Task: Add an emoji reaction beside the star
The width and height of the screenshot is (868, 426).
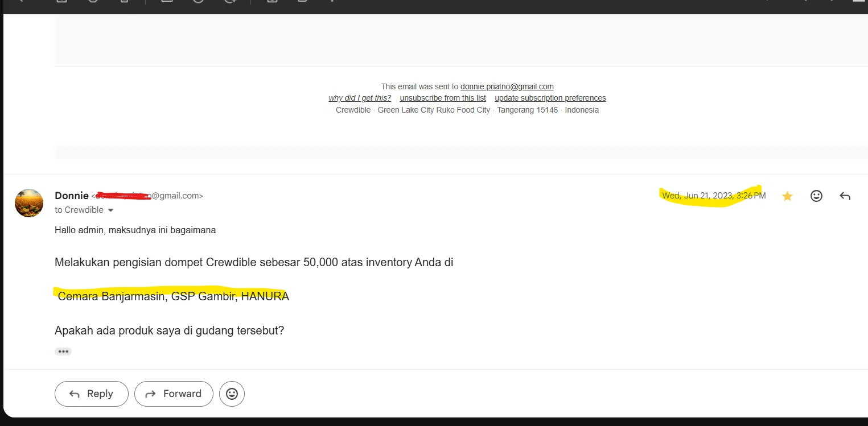Action: [816, 196]
